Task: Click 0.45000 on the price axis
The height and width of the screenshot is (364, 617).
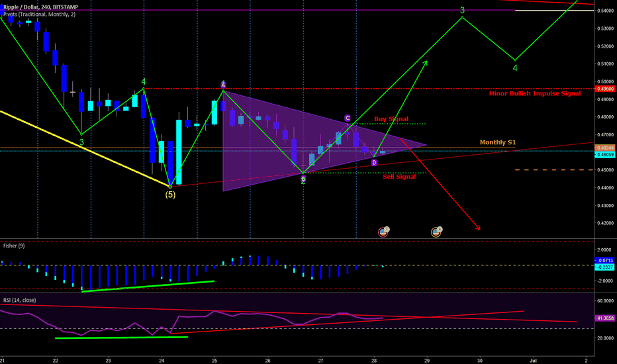Action: click(606, 170)
